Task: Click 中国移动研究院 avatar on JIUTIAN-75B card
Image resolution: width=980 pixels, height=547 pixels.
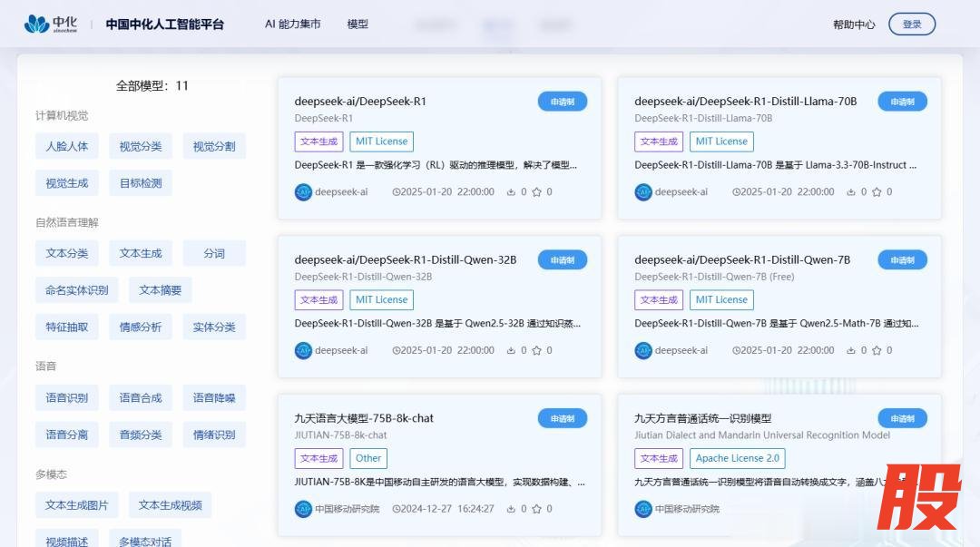Action: 303,509
